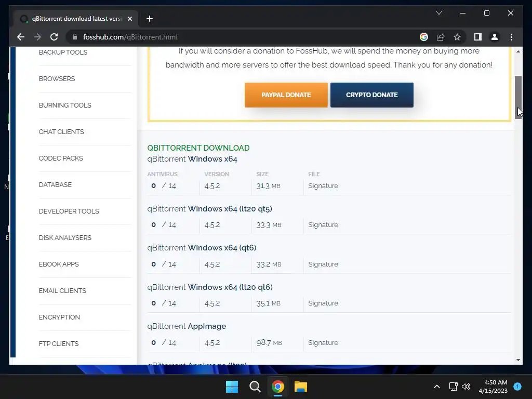The height and width of the screenshot is (399, 532).
Task: Open a new browser tab
Action: 150,19
